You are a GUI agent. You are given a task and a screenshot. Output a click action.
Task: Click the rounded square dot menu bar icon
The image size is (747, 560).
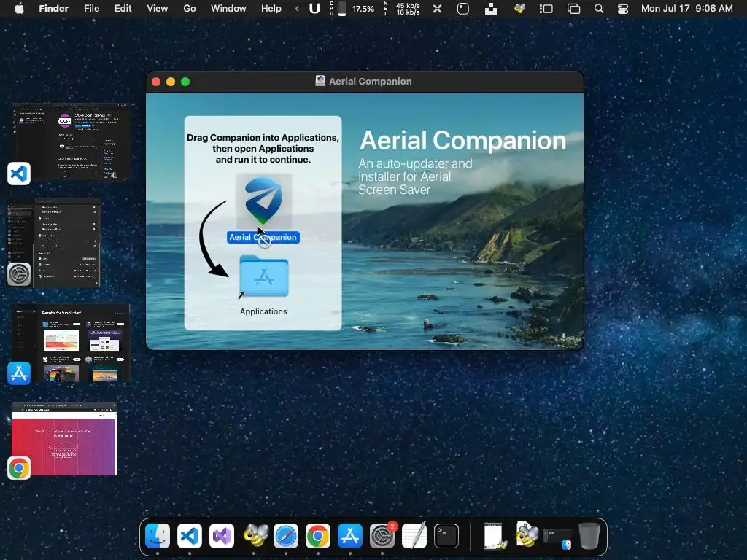[463, 9]
